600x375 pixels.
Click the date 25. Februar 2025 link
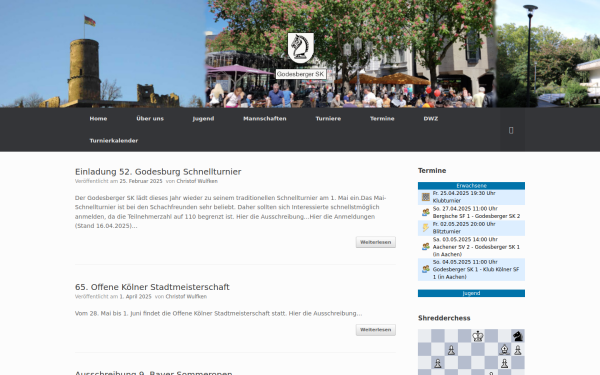(141, 181)
